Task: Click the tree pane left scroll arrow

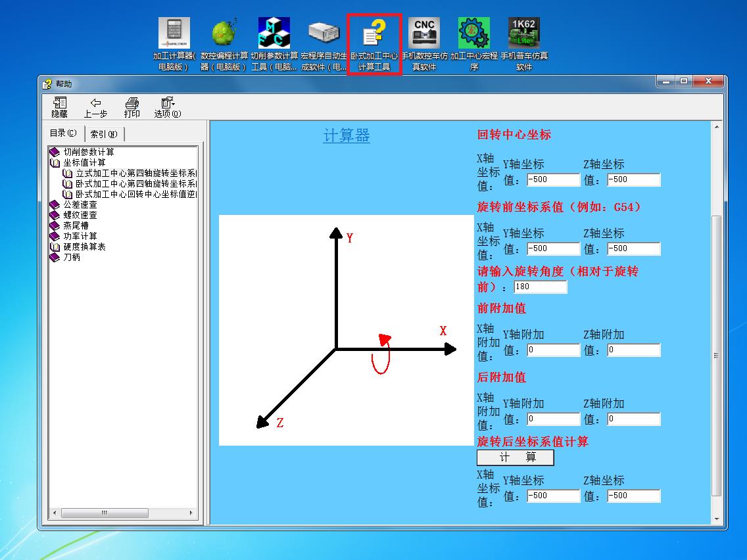Action: point(55,513)
